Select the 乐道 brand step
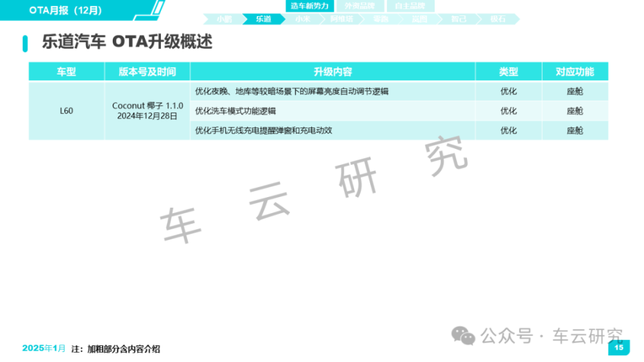Image resolution: width=644 pixels, height=362 pixels. pyautogui.click(x=263, y=19)
